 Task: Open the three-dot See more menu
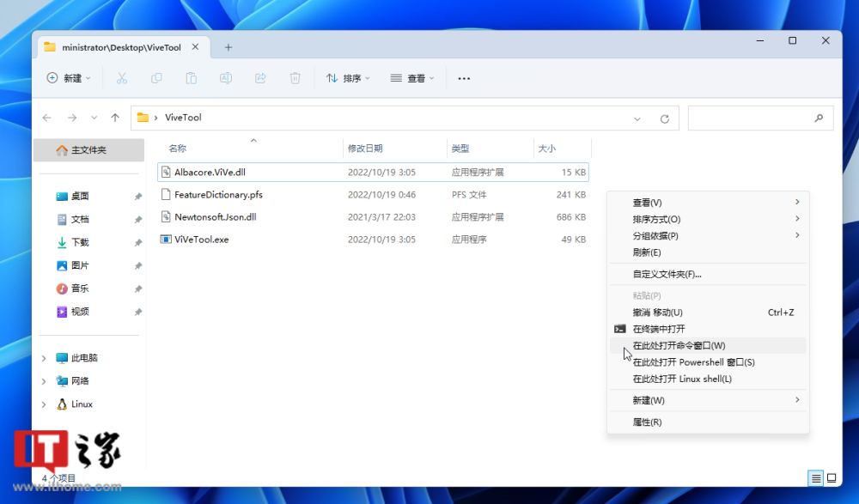[464, 78]
